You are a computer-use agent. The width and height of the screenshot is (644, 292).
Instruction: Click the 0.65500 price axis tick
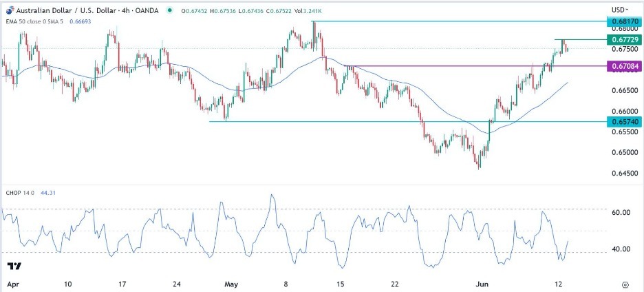point(624,132)
